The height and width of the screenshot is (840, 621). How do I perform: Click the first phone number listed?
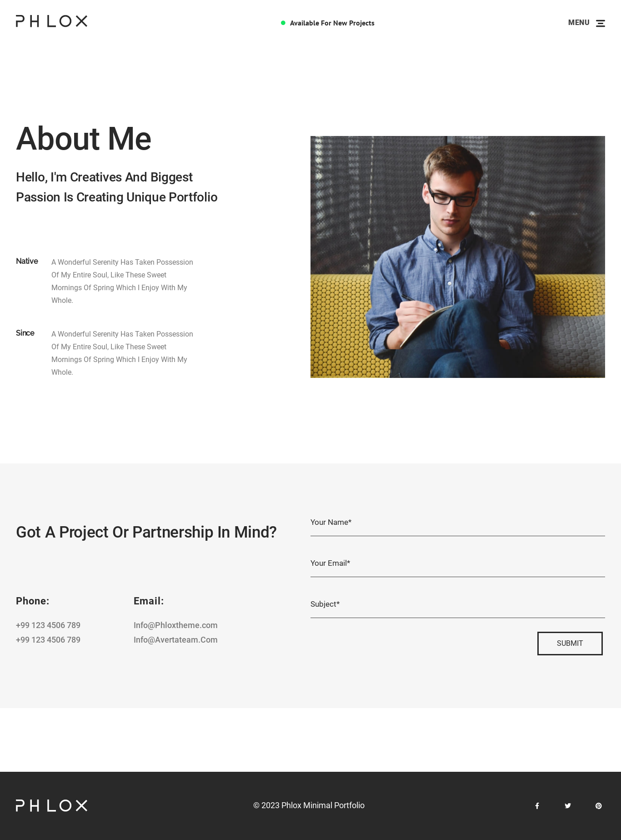tap(48, 625)
